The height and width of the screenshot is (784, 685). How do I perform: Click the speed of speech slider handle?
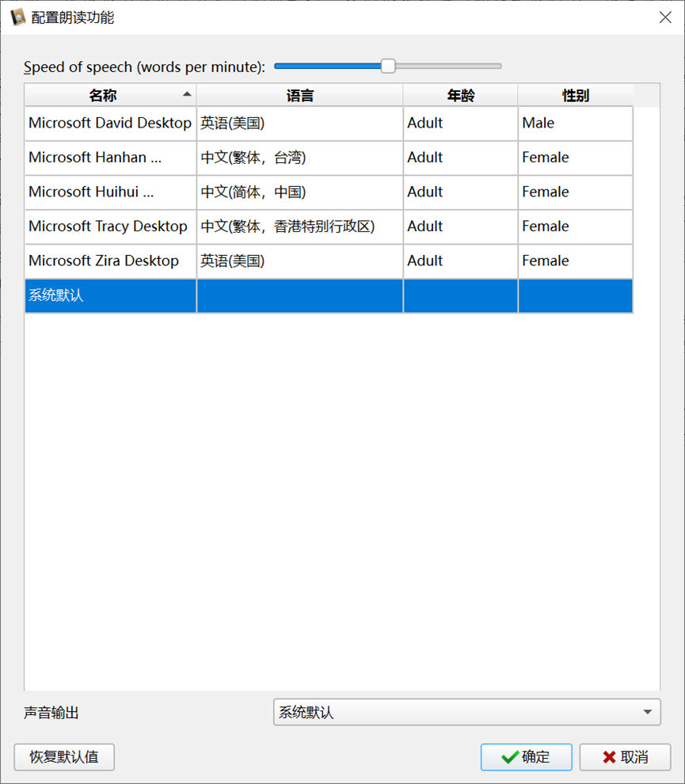click(x=388, y=66)
